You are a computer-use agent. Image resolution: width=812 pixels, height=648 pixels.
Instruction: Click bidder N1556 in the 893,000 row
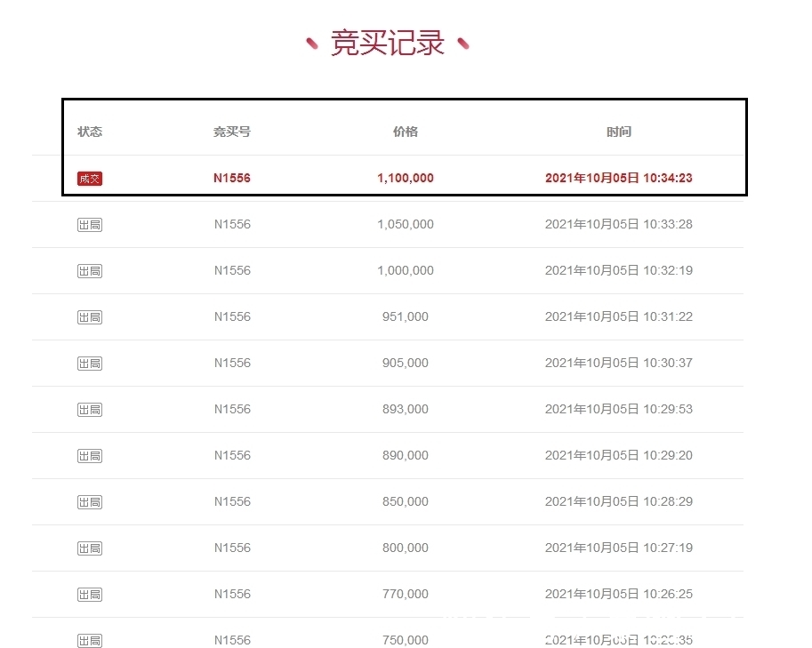click(232, 409)
